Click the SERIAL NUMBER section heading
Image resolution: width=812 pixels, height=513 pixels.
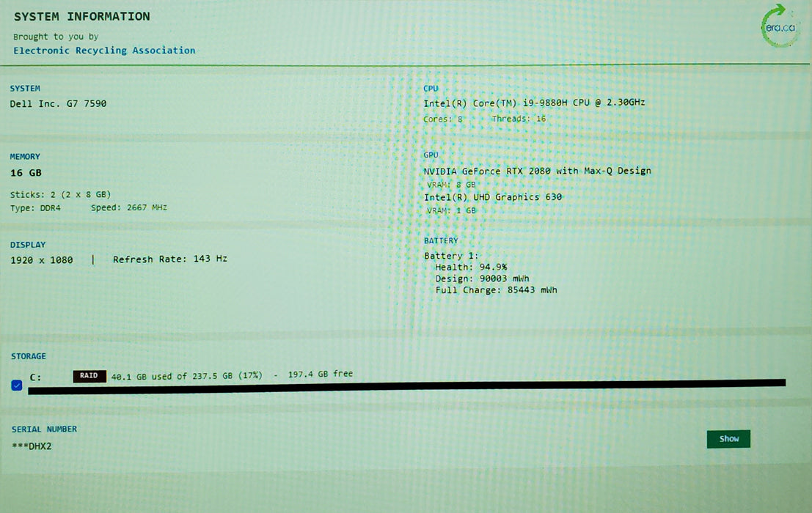click(44, 429)
